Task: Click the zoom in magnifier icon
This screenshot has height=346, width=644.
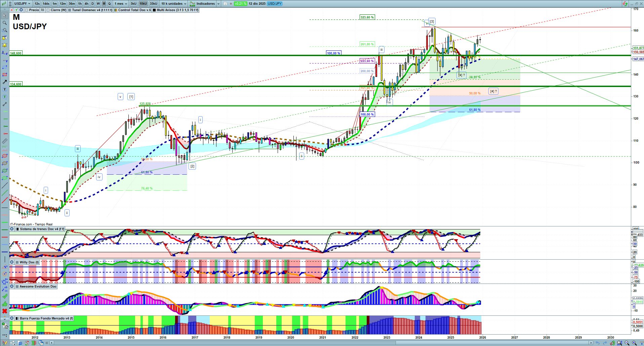Action: pyautogui.click(x=634, y=343)
